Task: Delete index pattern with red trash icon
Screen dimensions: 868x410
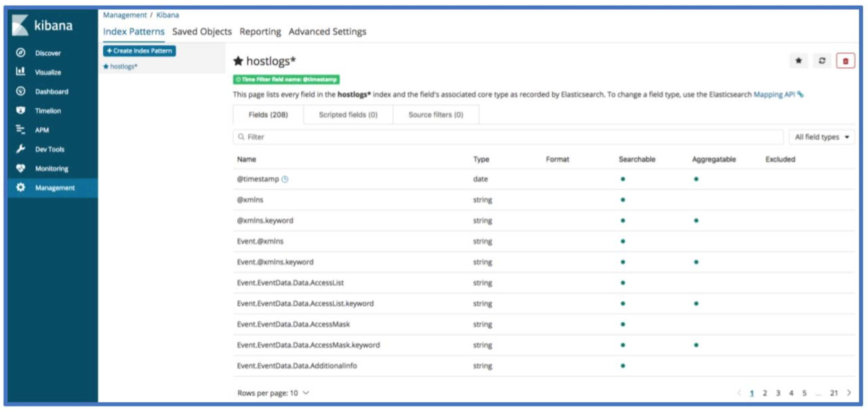Action: [845, 61]
